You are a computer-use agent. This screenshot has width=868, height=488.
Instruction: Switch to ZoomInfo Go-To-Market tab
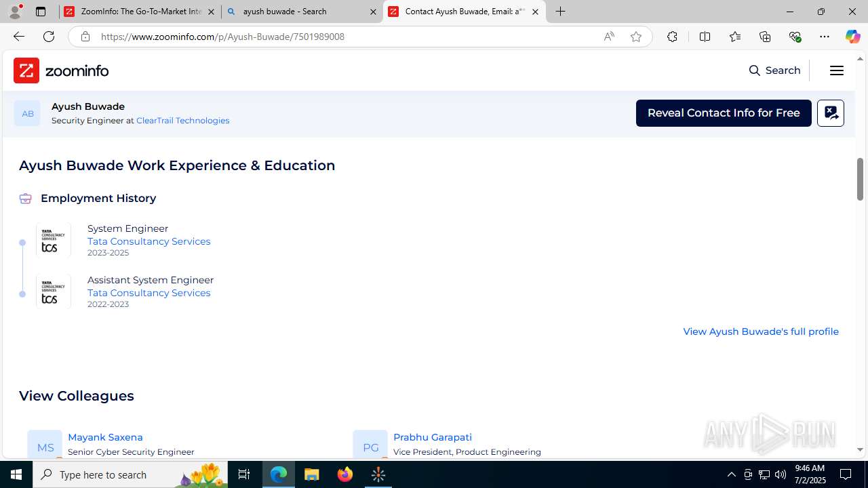tap(140, 12)
